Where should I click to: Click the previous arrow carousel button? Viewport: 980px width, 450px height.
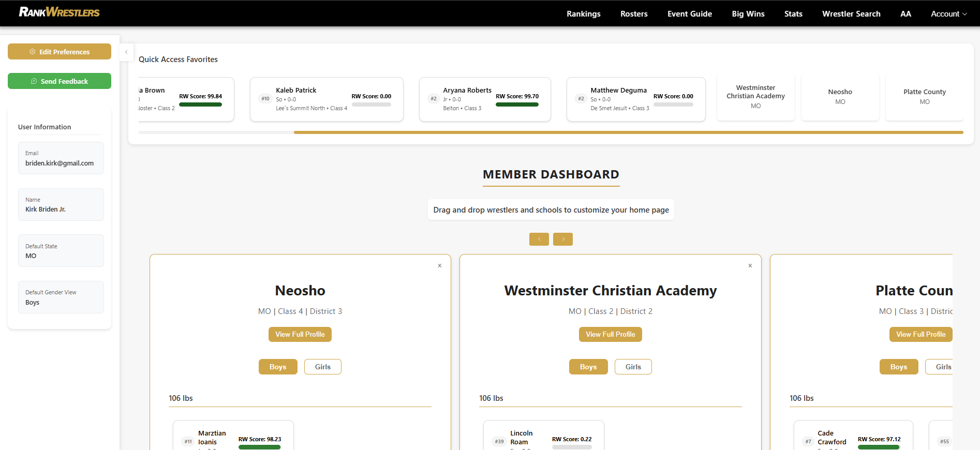[539, 239]
